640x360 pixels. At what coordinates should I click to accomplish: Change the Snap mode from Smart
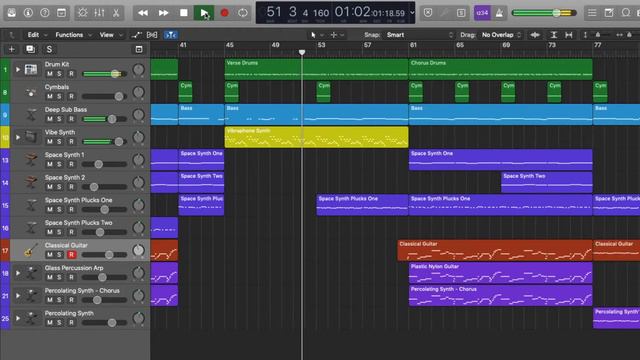(419, 35)
